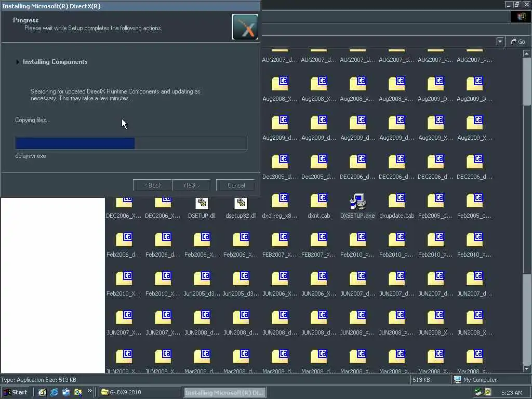Open the Explorer address bar dropdown
The width and height of the screenshot is (532, 399).
point(500,42)
